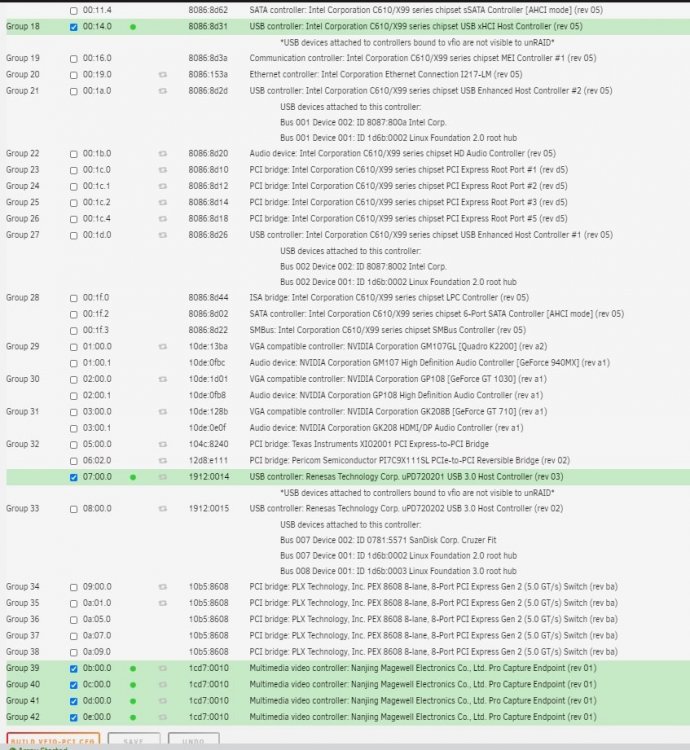Enable the checkbox for HD Audio Controller 00:1b.0
The width and height of the screenshot is (690, 750).
(74, 154)
